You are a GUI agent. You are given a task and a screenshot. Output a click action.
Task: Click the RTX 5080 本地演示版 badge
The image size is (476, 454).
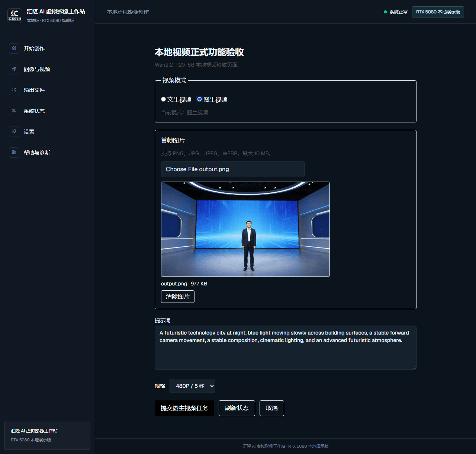[x=438, y=12]
